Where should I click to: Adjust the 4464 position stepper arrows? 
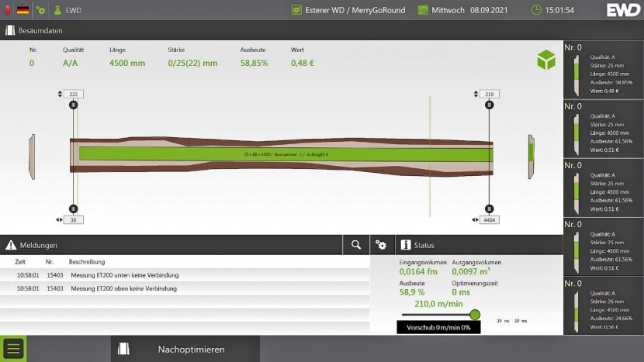pyautogui.click(x=475, y=220)
